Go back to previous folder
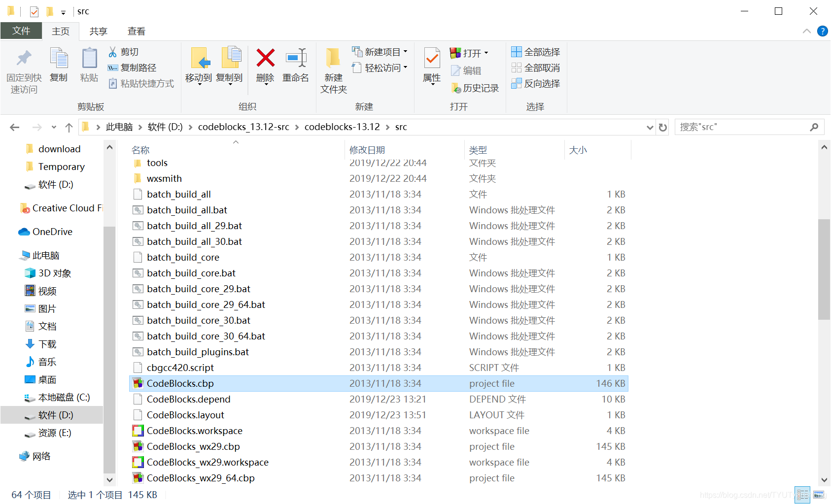 pos(14,127)
